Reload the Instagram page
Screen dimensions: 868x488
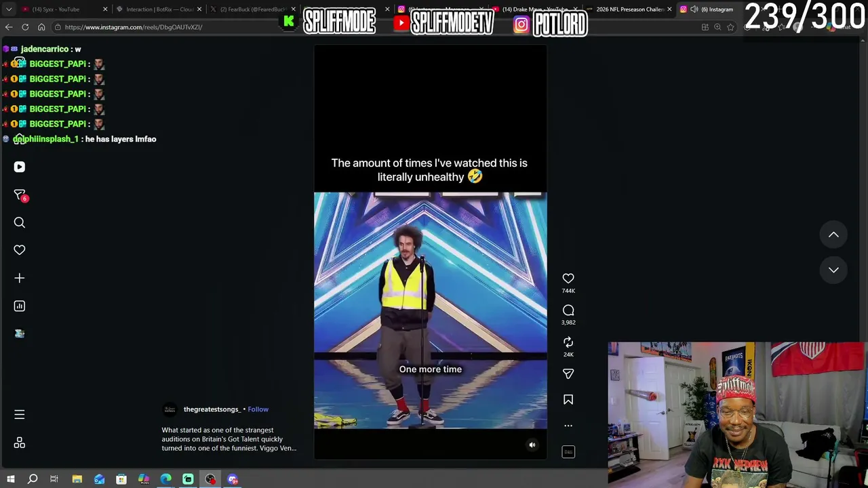point(25,27)
